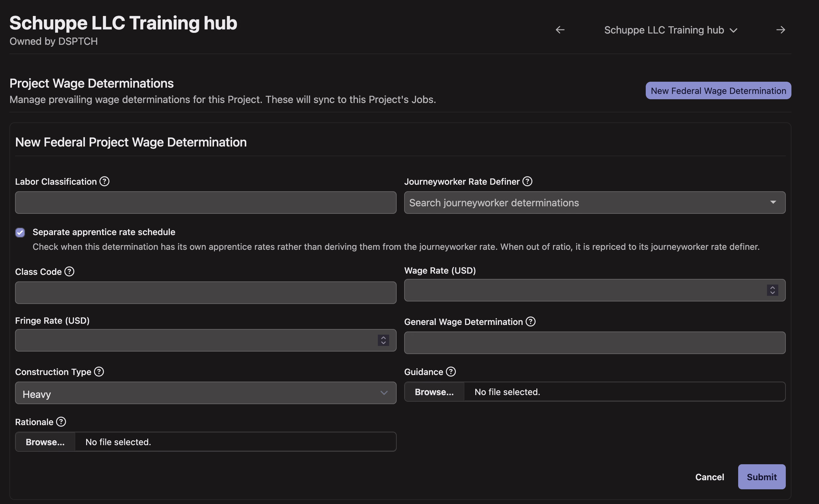The width and height of the screenshot is (819, 504).
Task: Show help for Labor Classification
Action: (x=104, y=181)
